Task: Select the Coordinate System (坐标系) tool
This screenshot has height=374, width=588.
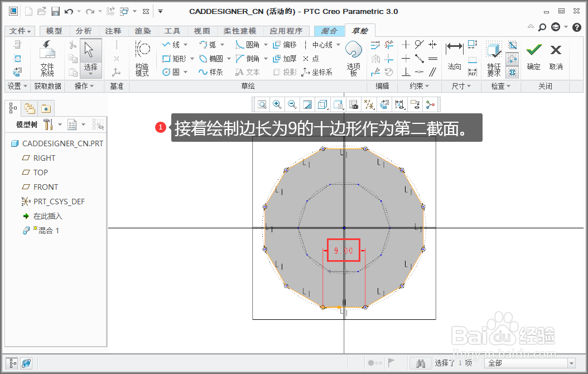Action: tap(317, 72)
